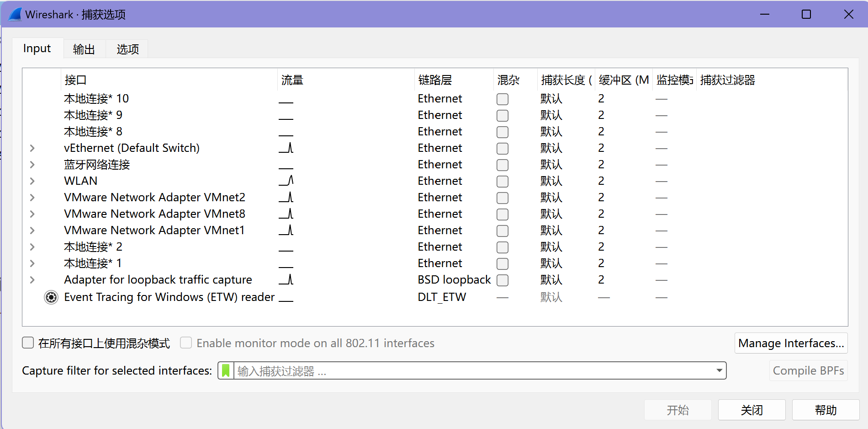Viewport: 868px width, 429px height.
Task: Open the 选项 tab
Action: point(127,49)
